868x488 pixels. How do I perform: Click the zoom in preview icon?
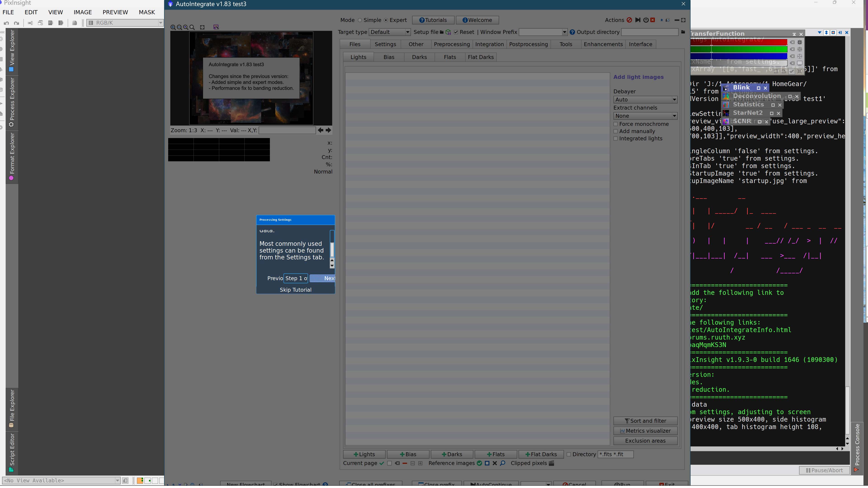tap(173, 27)
